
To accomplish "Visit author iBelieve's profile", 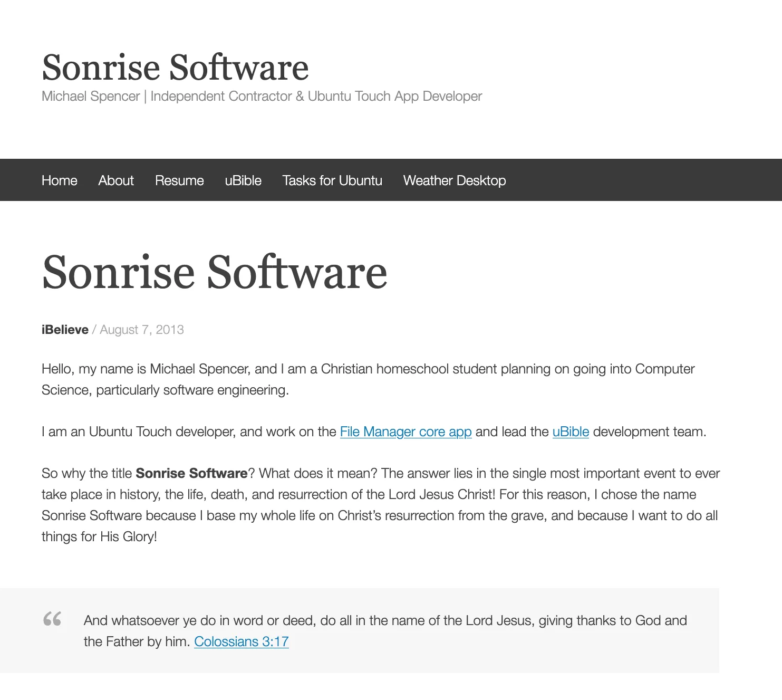I will pos(65,330).
